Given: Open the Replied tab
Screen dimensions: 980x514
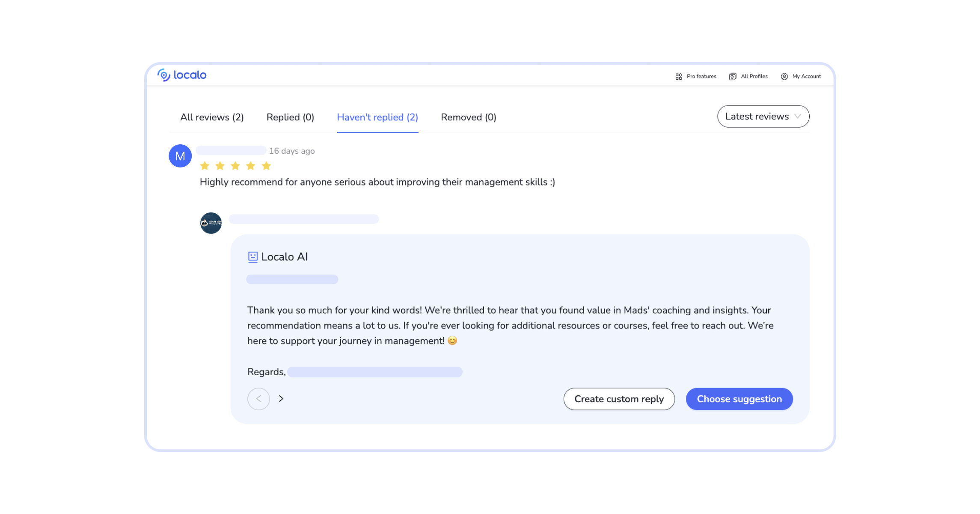Looking at the screenshot, I should click(x=290, y=117).
